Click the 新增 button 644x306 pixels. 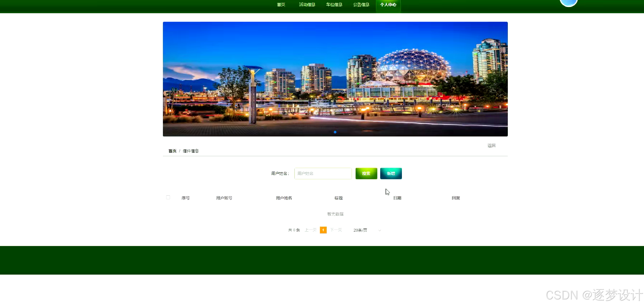pyautogui.click(x=391, y=174)
